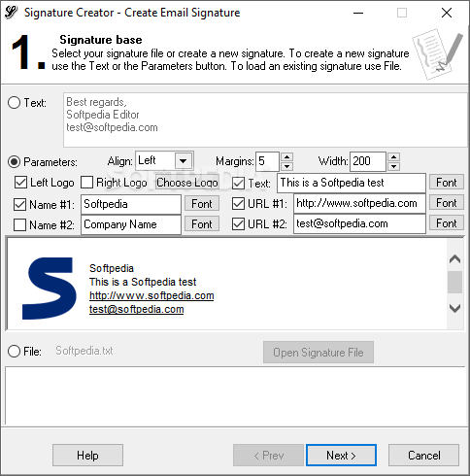Click the empty file content box at bottom
The height and width of the screenshot is (476, 470).
point(235,396)
